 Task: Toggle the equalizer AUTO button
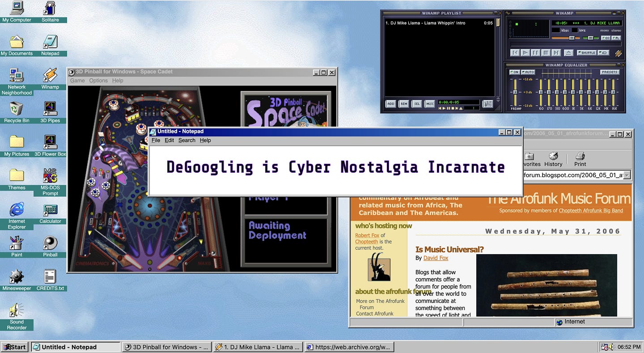click(528, 72)
